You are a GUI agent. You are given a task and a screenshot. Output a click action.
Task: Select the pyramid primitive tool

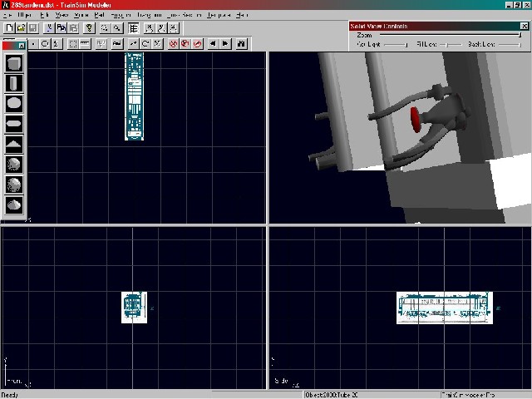[14, 144]
